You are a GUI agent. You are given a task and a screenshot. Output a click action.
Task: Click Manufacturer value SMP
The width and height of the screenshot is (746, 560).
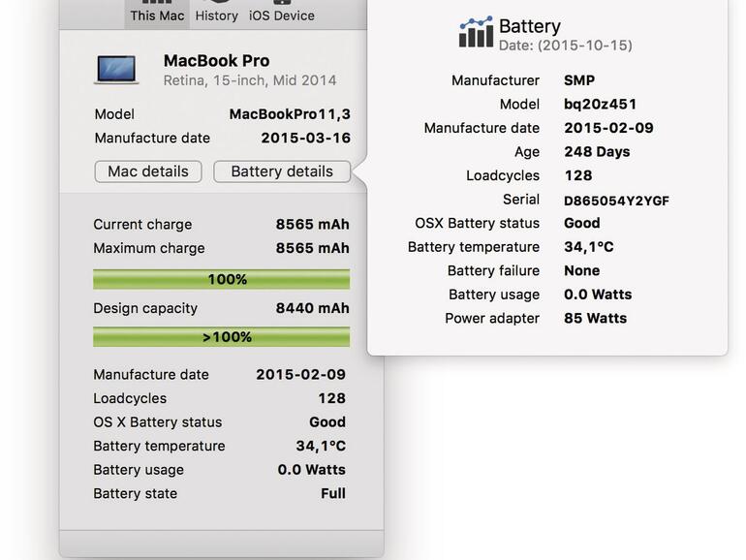(579, 80)
